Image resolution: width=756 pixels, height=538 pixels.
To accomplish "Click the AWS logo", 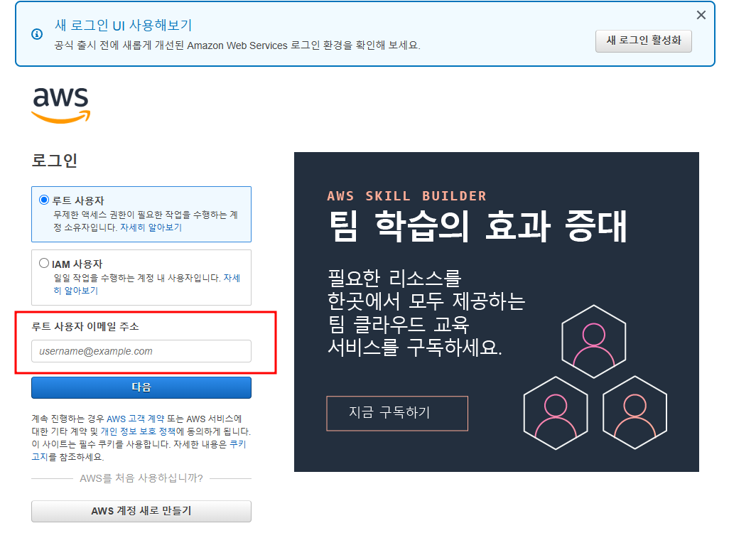I will 61,104.
